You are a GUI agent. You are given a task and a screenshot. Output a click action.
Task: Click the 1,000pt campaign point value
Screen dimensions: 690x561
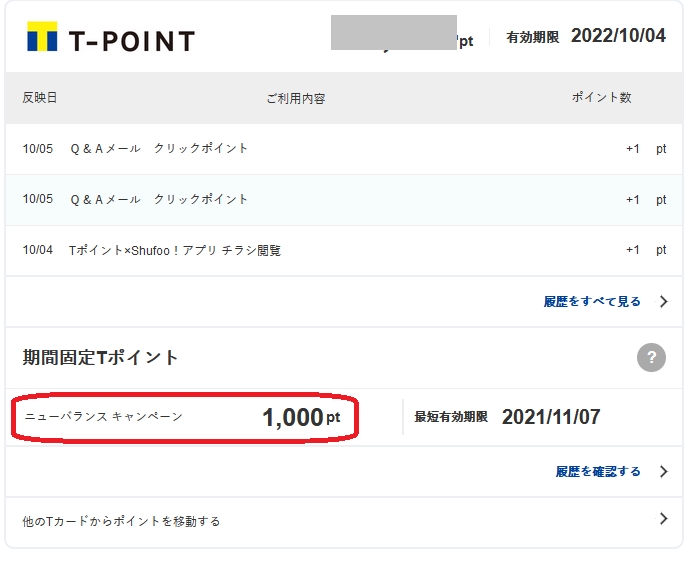coord(300,418)
